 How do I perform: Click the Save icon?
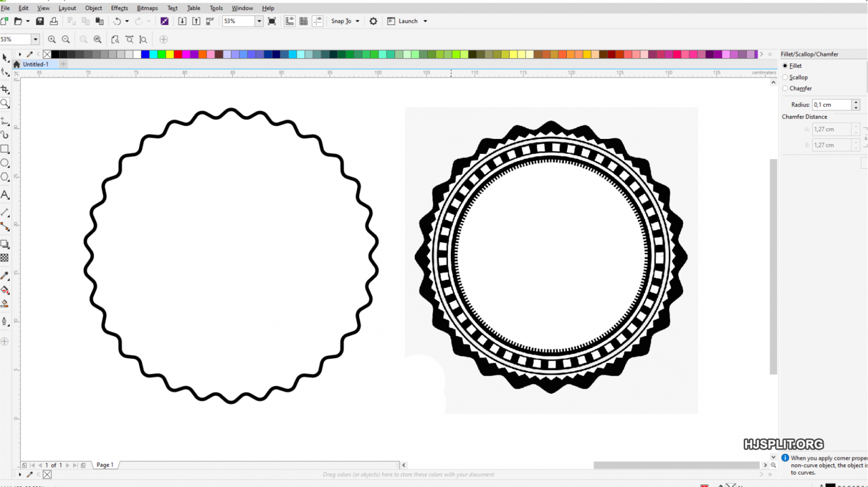point(40,21)
